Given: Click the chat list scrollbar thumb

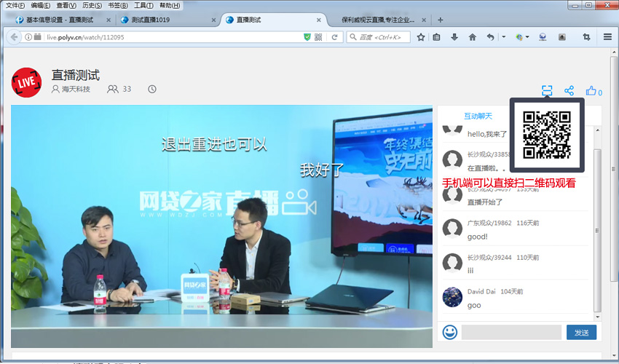Looking at the screenshot, I should coord(597,231).
